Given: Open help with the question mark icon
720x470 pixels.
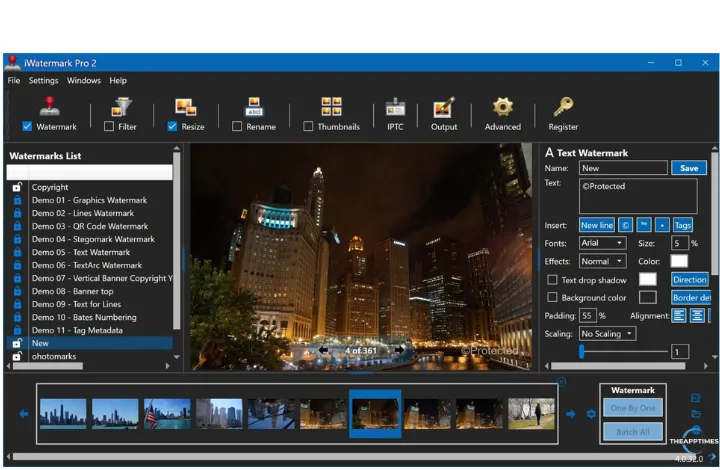Looking at the screenshot, I should tap(713, 457).
